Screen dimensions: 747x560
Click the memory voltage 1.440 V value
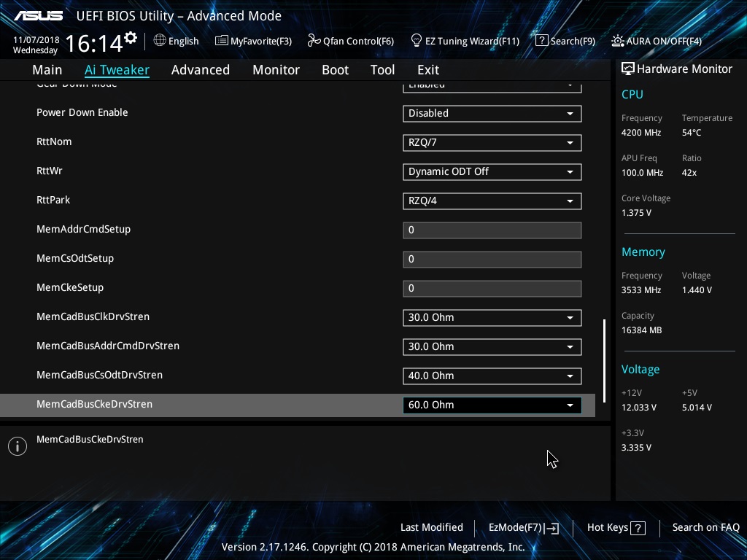pos(697,290)
